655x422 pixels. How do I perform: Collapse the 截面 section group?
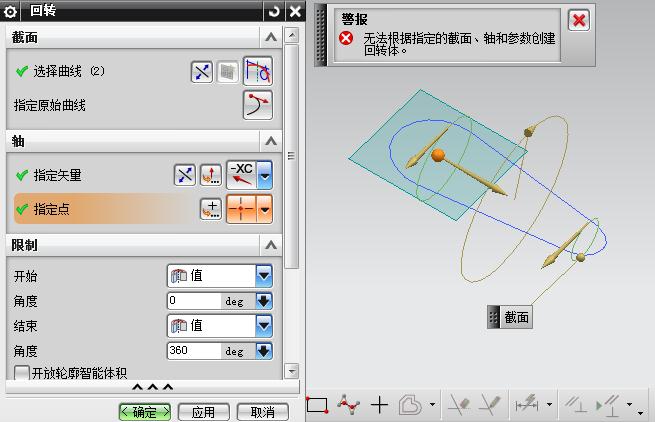[x=271, y=38]
